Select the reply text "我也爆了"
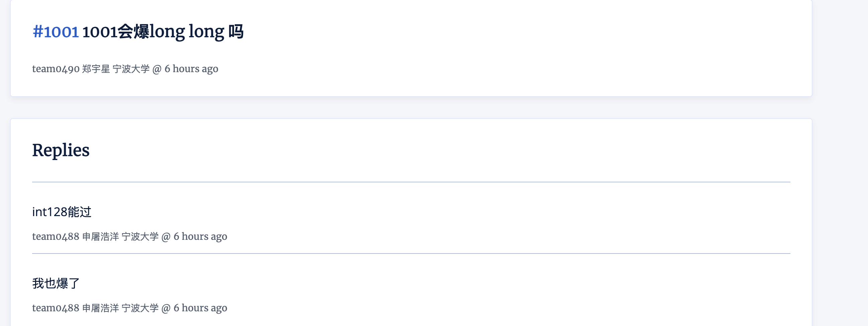 click(56, 283)
